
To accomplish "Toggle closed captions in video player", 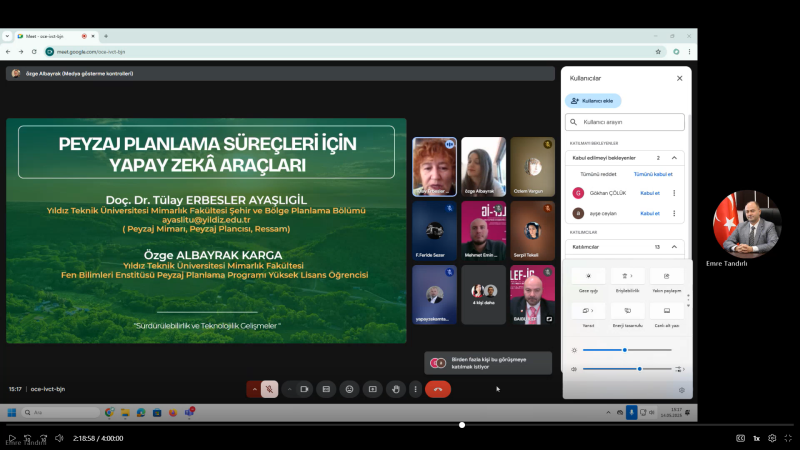I will [740, 438].
